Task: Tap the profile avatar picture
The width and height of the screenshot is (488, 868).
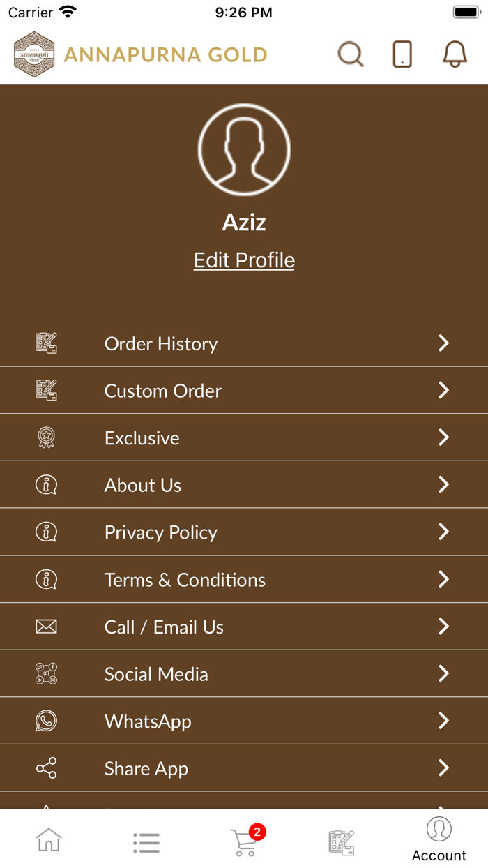Action: 244,149
